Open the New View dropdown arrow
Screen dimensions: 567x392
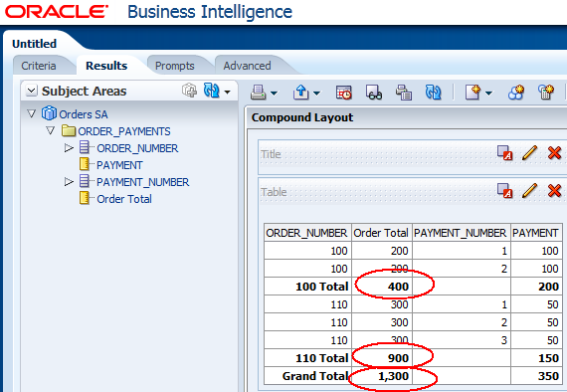point(488,94)
